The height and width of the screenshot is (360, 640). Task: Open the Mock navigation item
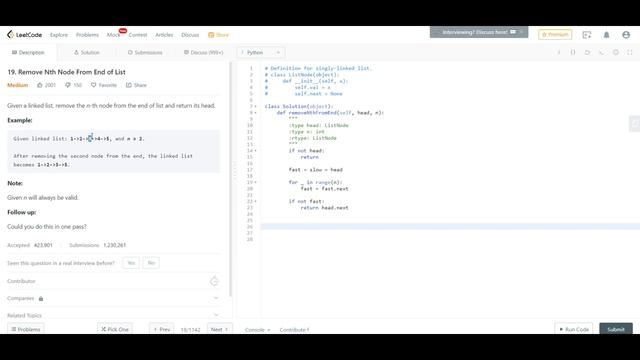point(113,35)
